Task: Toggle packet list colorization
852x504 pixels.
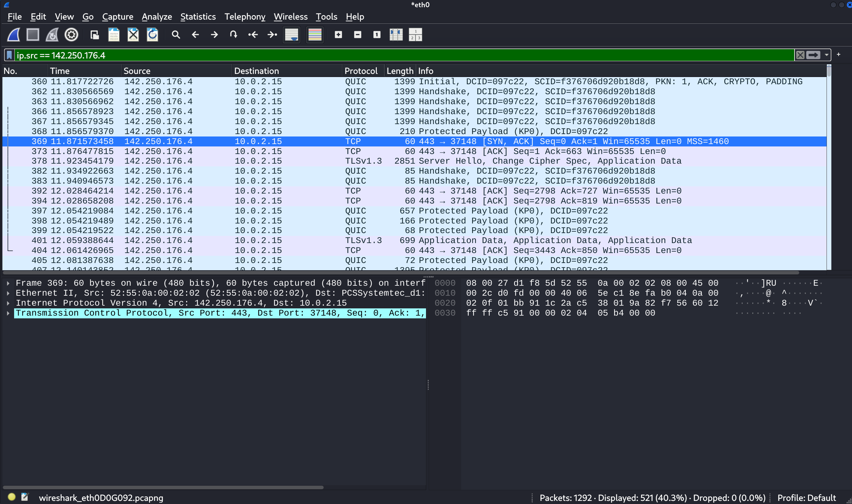Action: click(x=315, y=35)
